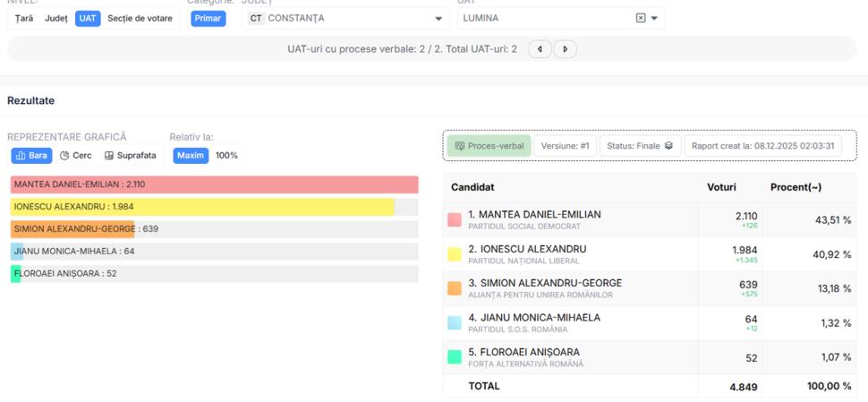Click the layers icon next to Status Finale
Viewport: 868px width, 402px height.
(668, 146)
